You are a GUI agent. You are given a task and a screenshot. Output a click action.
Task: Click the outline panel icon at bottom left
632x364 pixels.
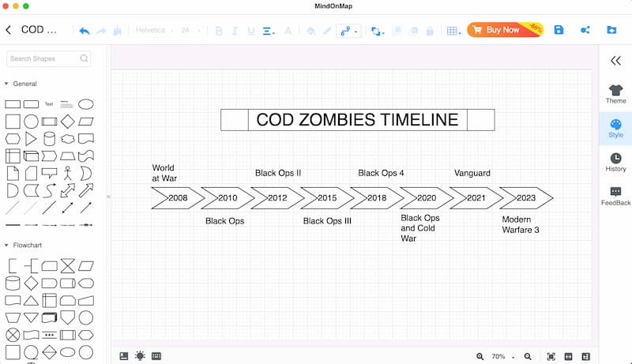(124, 356)
